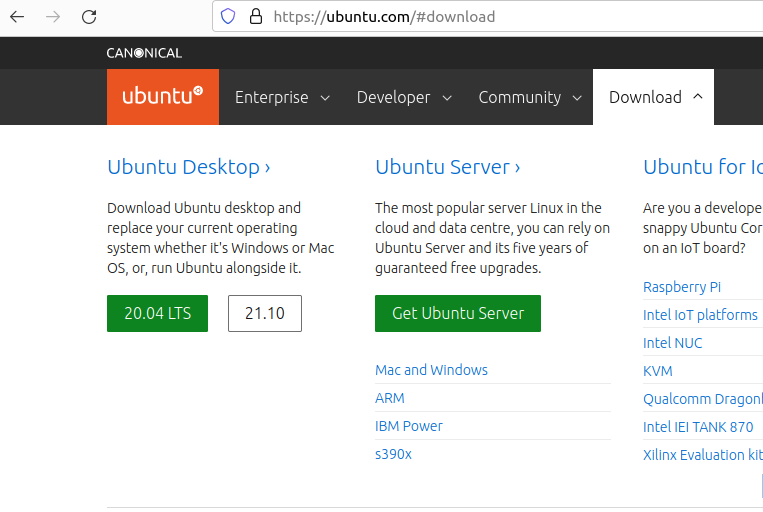This screenshot has height=512, width=763.
Task: View site security via the padlock icon
Action: coord(256,17)
